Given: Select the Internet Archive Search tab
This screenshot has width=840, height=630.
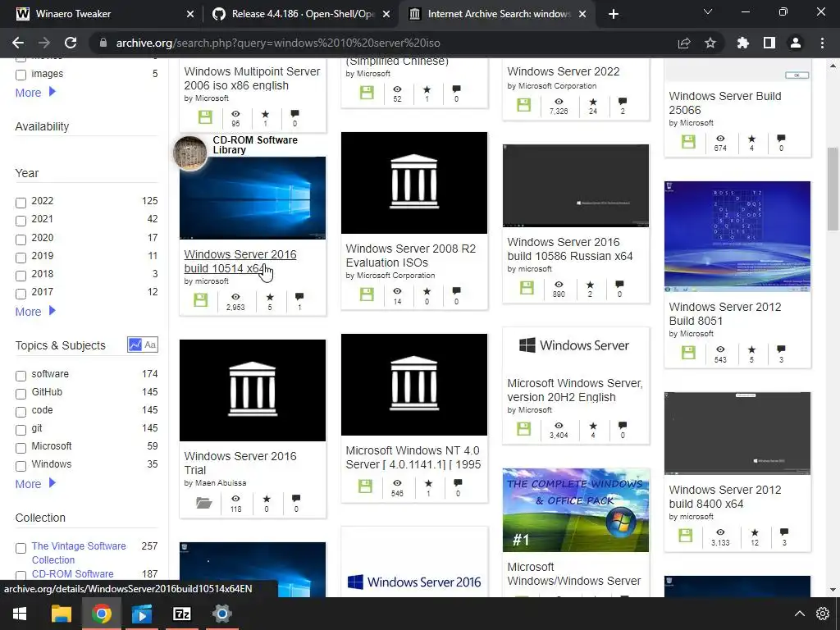Looking at the screenshot, I should [x=498, y=14].
